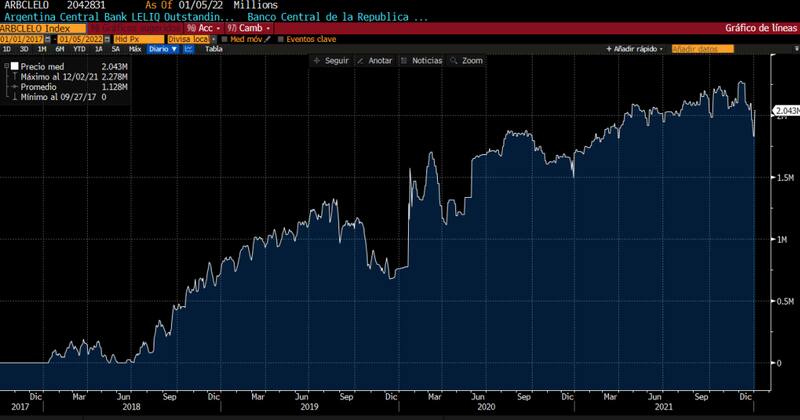Enable the Eventos clave checkbox
The width and height of the screenshot is (800, 420).
(281, 38)
